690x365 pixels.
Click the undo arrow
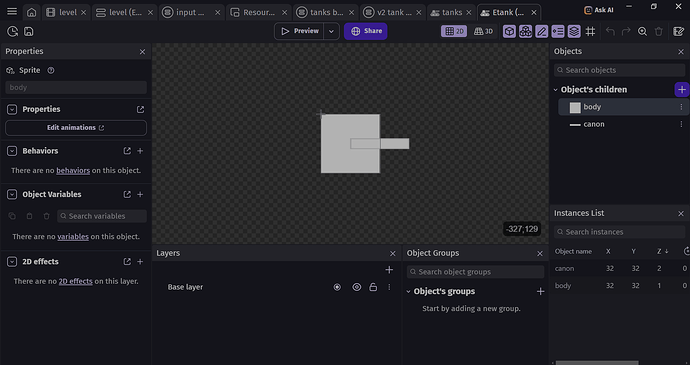(x=610, y=31)
